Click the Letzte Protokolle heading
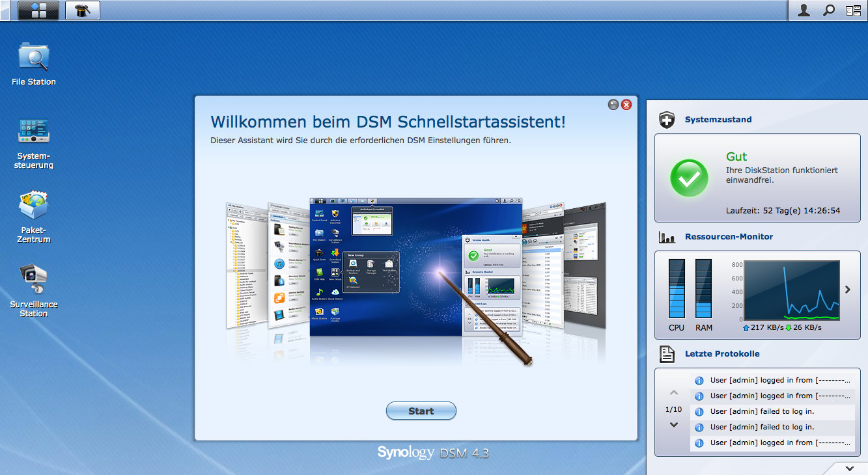The image size is (868, 475). click(722, 354)
